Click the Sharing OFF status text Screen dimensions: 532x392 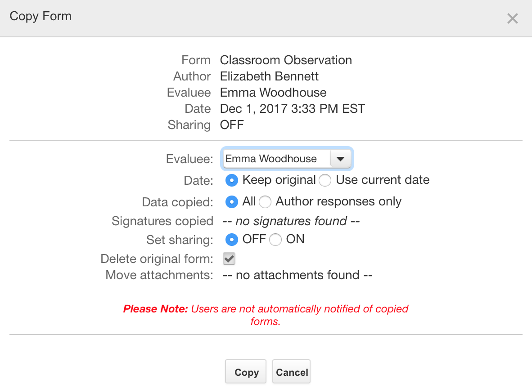pyautogui.click(x=231, y=125)
